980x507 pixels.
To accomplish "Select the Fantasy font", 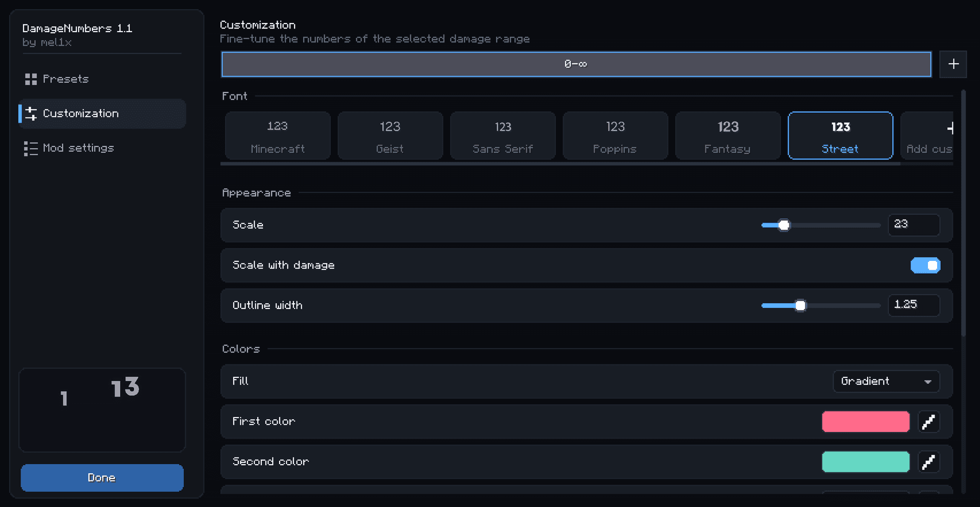I will coord(728,136).
